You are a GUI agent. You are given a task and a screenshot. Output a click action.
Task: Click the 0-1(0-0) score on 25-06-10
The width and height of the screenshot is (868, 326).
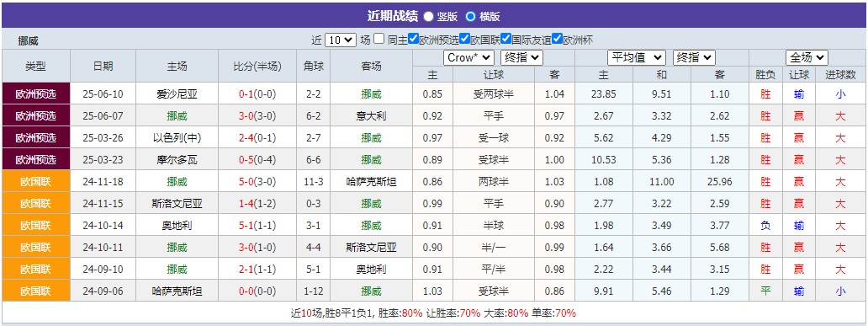pos(257,94)
